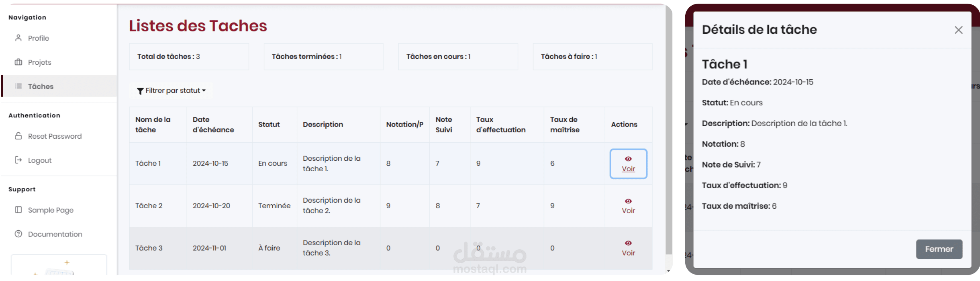Go to the Documentation page

pyautogui.click(x=55, y=234)
